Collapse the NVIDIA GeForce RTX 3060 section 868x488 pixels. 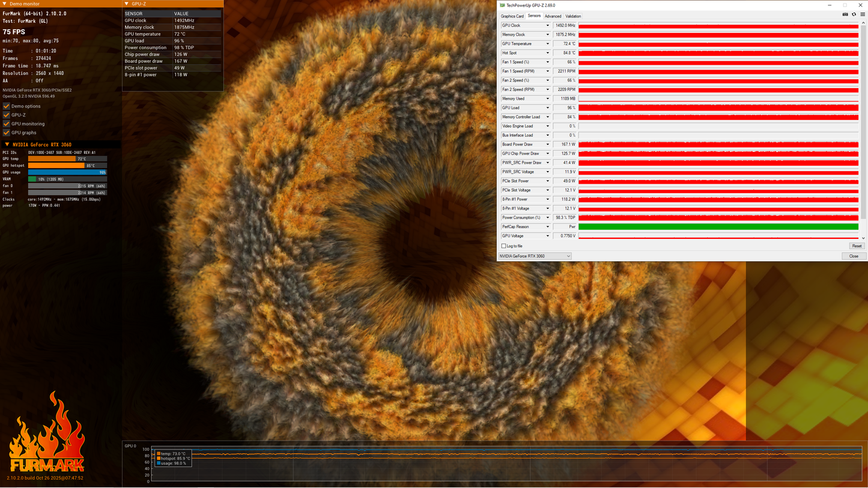pyautogui.click(x=7, y=145)
